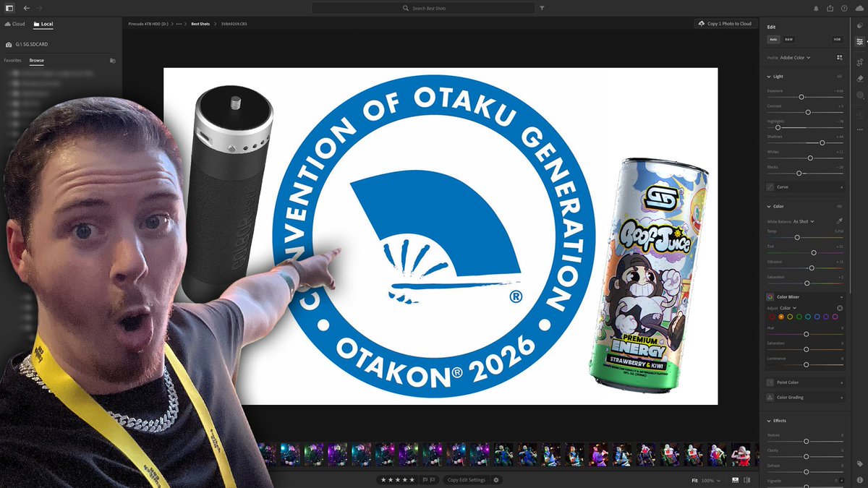Click Copy Edit Settings button
The width and height of the screenshot is (868, 488).
(467, 480)
